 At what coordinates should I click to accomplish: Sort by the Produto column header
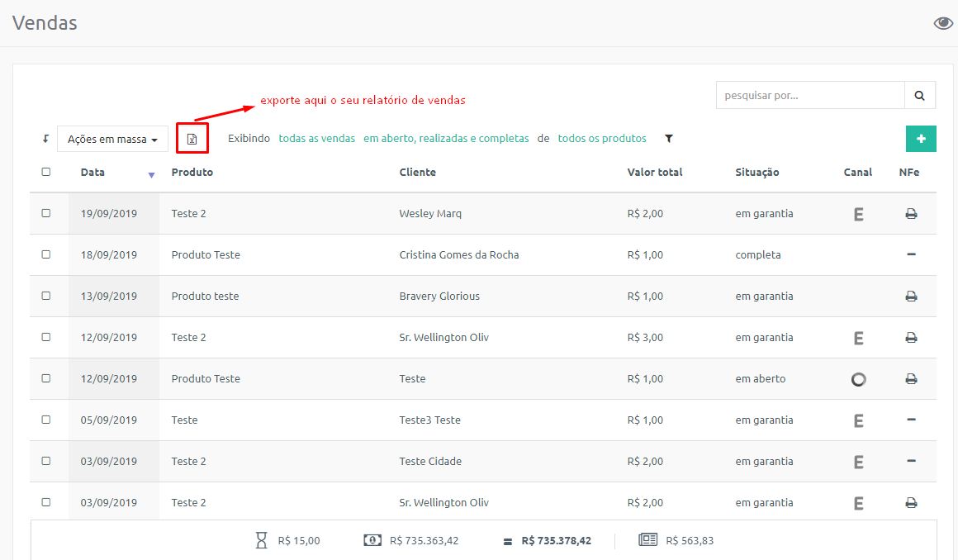click(192, 173)
